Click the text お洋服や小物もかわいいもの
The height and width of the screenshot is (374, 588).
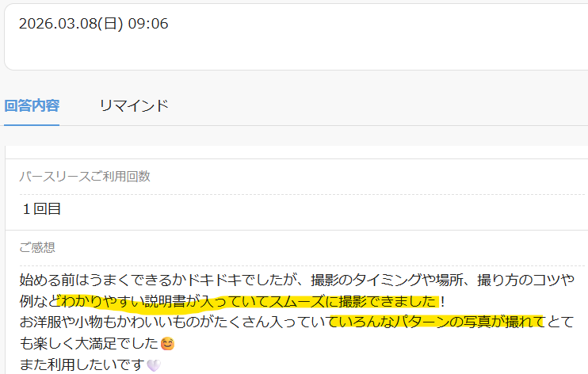pyautogui.click(x=109, y=322)
